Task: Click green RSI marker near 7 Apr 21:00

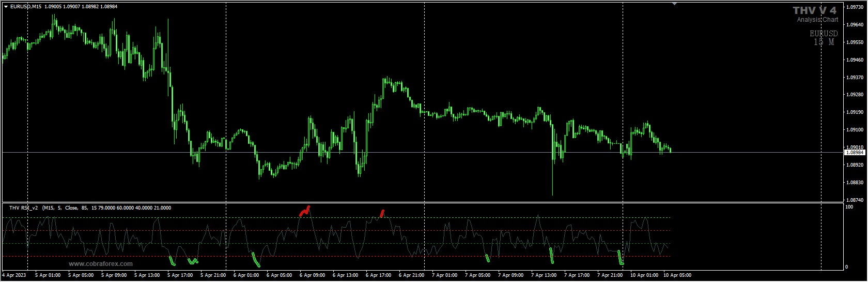Action: pos(621,258)
